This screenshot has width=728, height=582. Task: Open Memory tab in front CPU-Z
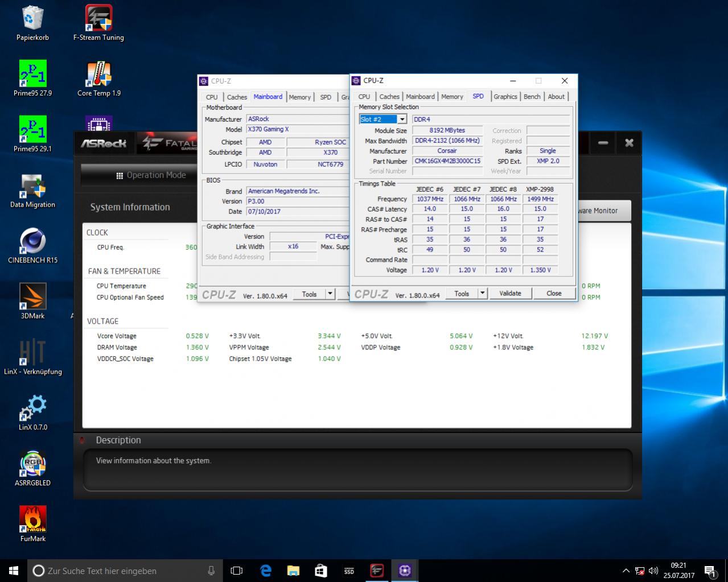(452, 97)
